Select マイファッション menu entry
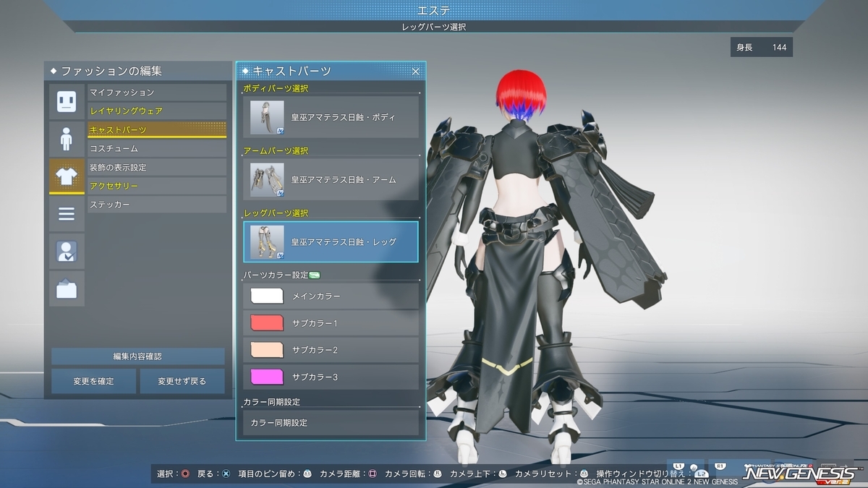868x488 pixels. [x=157, y=93]
